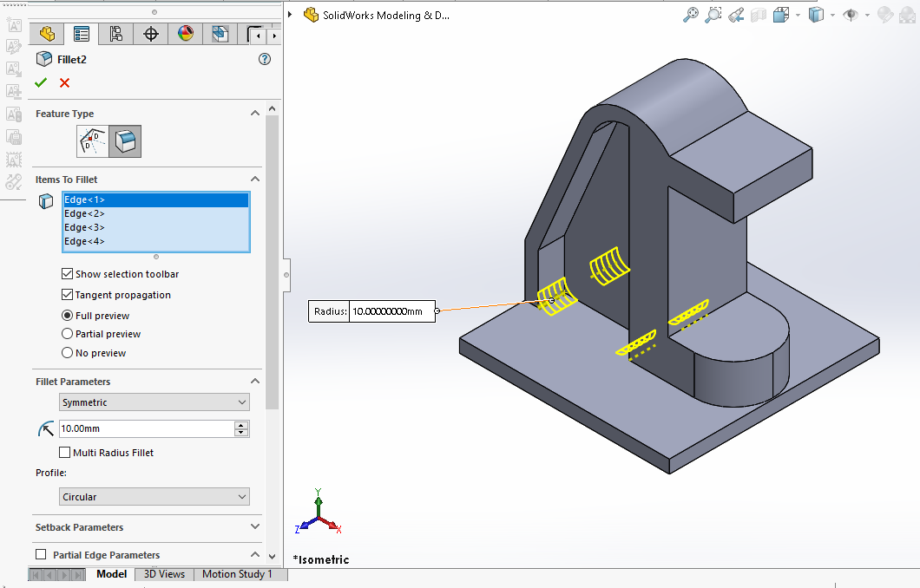Uncheck Show selection toolbar

(68, 274)
